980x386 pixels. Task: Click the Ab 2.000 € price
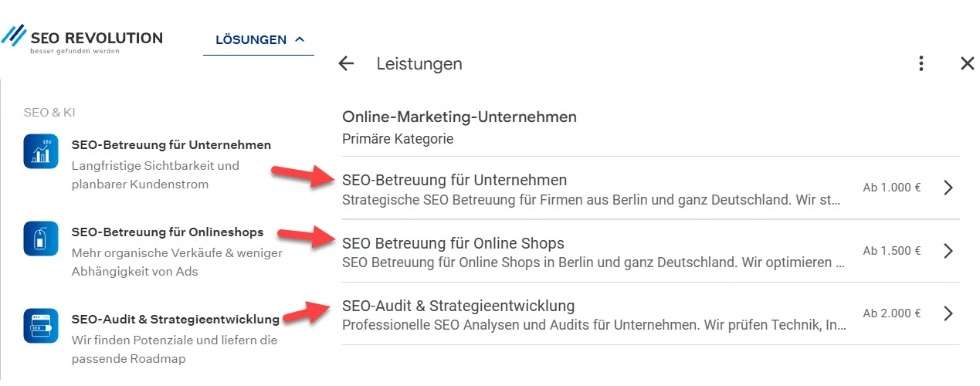coord(892,313)
